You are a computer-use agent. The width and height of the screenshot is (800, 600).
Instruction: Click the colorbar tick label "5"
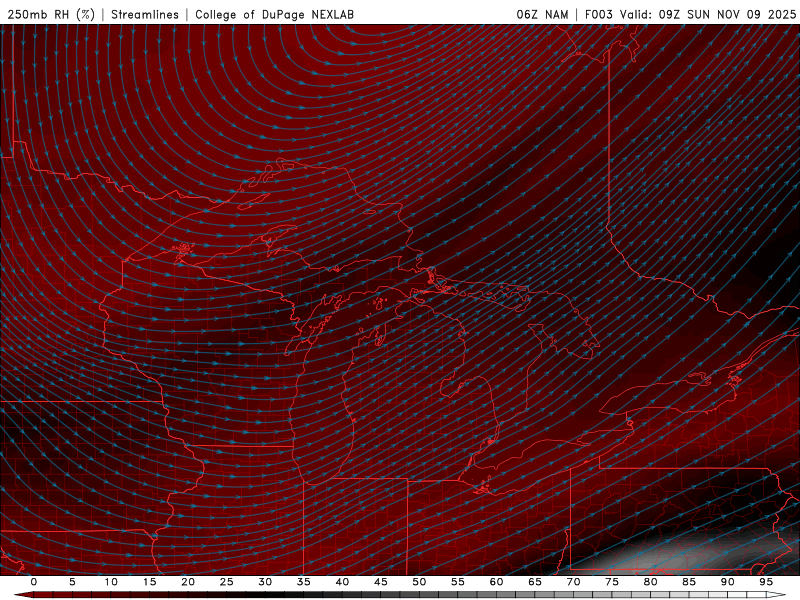(x=72, y=582)
